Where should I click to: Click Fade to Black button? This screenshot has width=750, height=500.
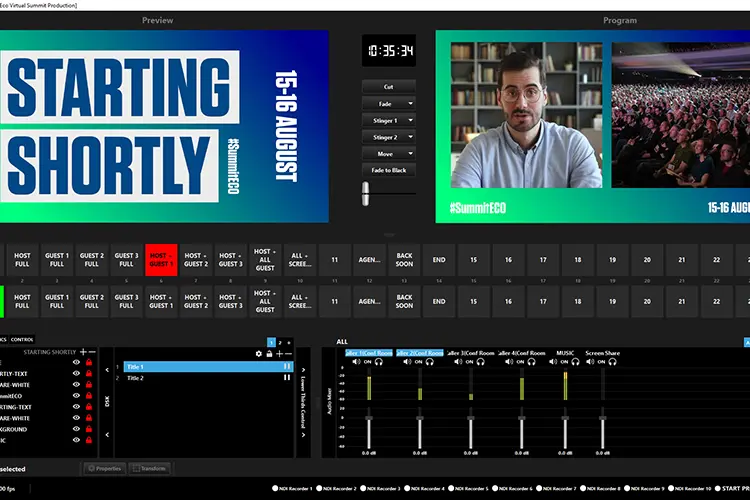[388, 170]
